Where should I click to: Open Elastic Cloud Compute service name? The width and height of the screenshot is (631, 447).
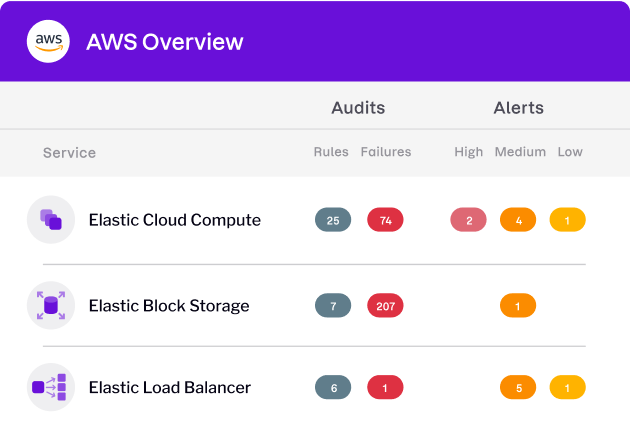click(x=175, y=220)
